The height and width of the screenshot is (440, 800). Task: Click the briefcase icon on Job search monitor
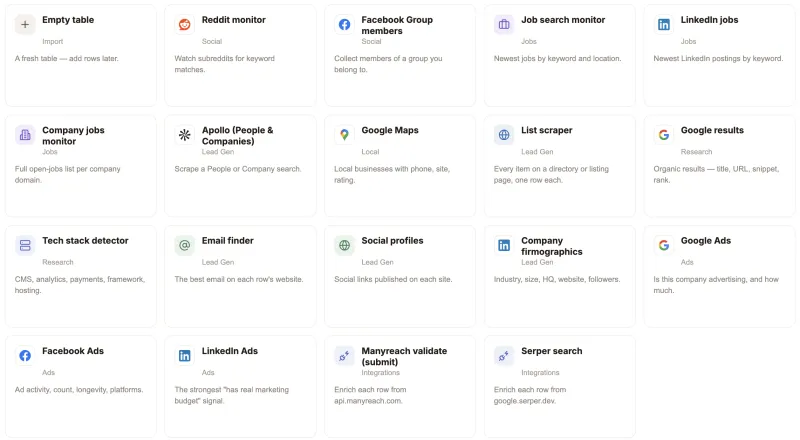click(x=504, y=25)
